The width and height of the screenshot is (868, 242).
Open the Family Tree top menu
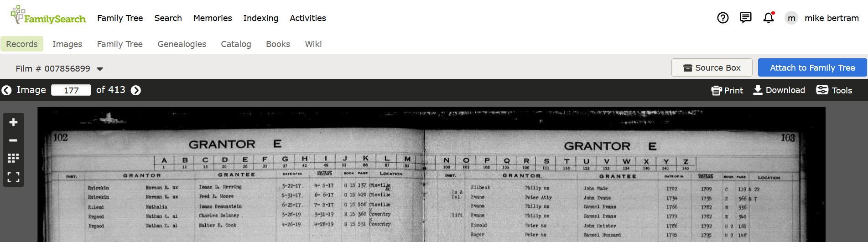click(x=120, y=18)
